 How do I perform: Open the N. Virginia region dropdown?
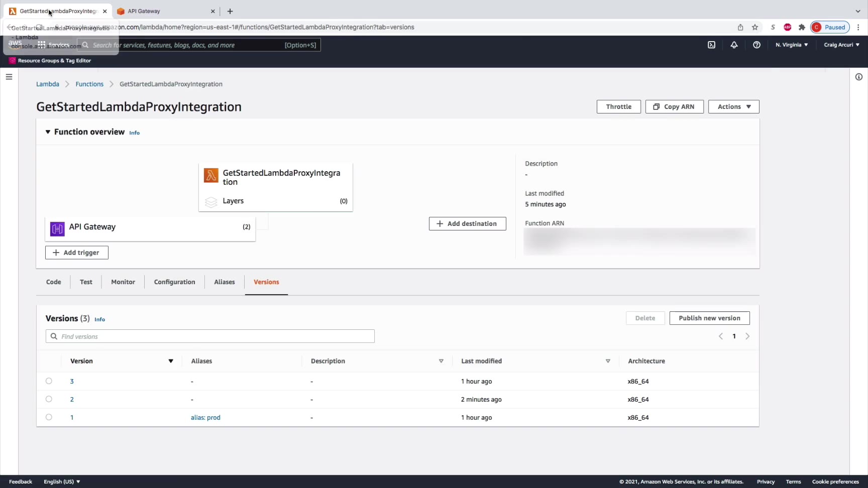791,45
